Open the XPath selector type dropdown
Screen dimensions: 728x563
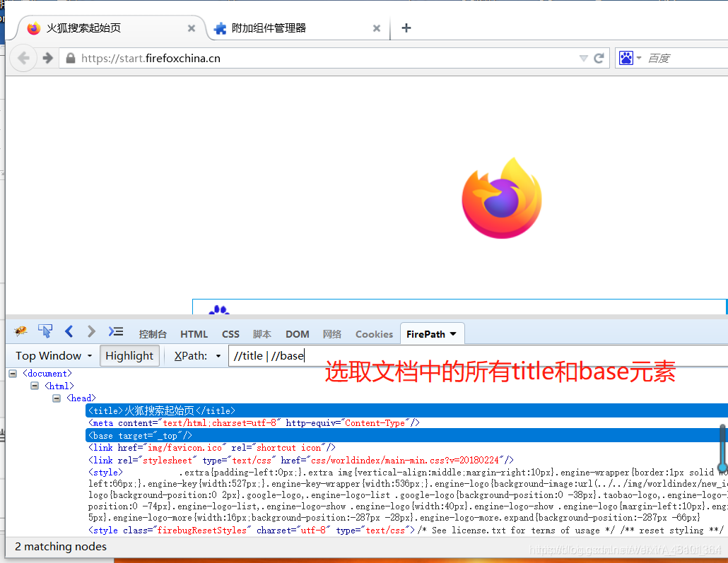coord(218,356)
